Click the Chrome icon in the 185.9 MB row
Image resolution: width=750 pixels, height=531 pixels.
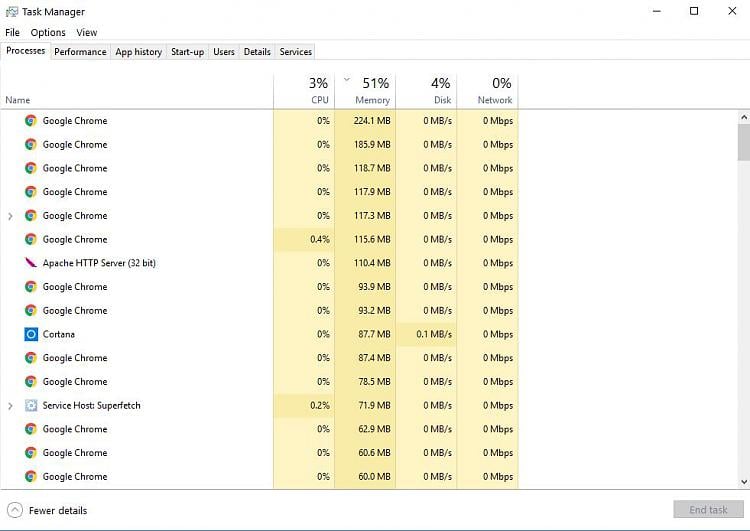pyautogui.click(x=31, y=144)
